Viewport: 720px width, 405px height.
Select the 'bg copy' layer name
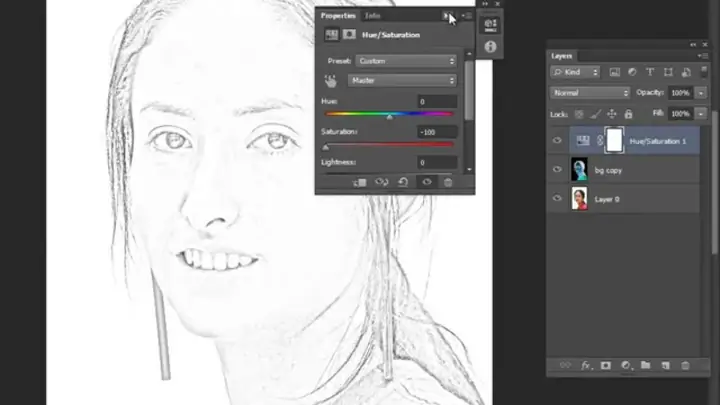[608, 170]
